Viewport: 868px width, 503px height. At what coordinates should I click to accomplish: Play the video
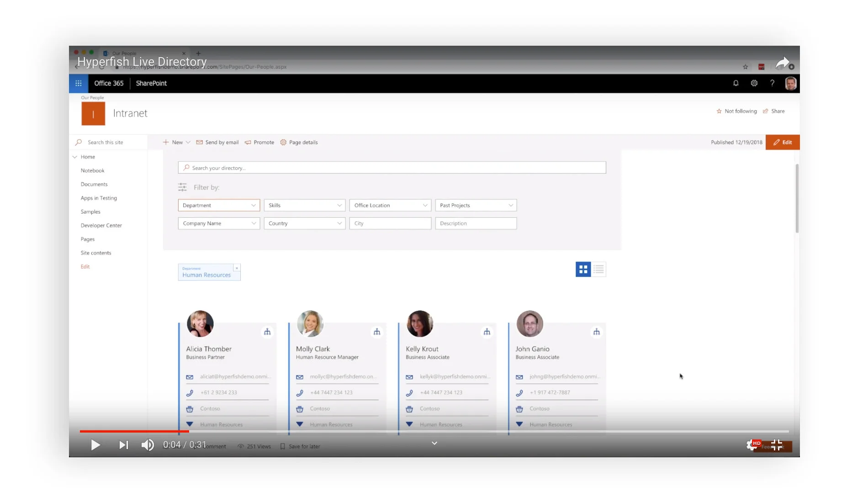point(95,445)
